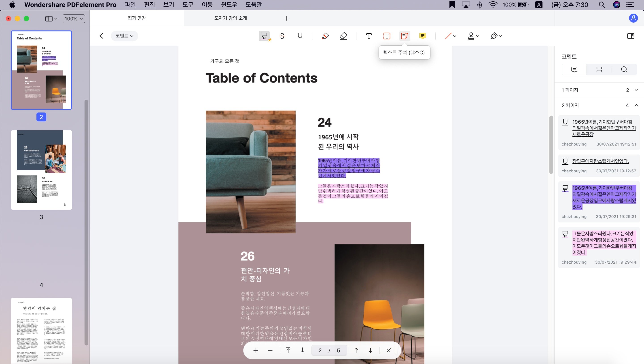Select the Strikethrough tool
This screenshot has width=644, height=364.
coord(282,36)
